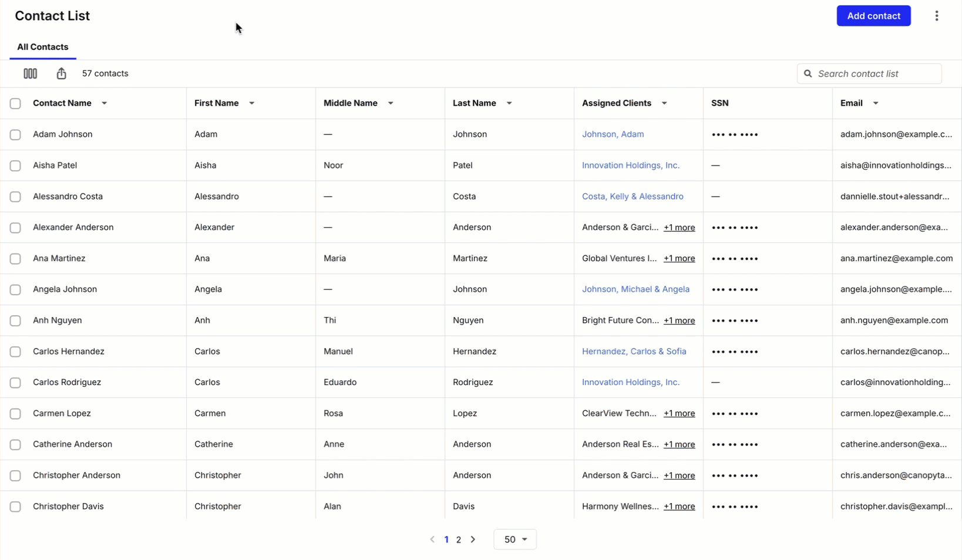Click the export/share icon

61,73
